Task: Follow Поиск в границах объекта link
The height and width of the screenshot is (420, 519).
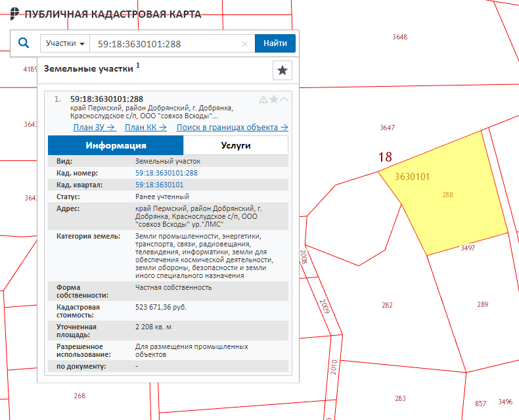Action: tap(233, 128)
